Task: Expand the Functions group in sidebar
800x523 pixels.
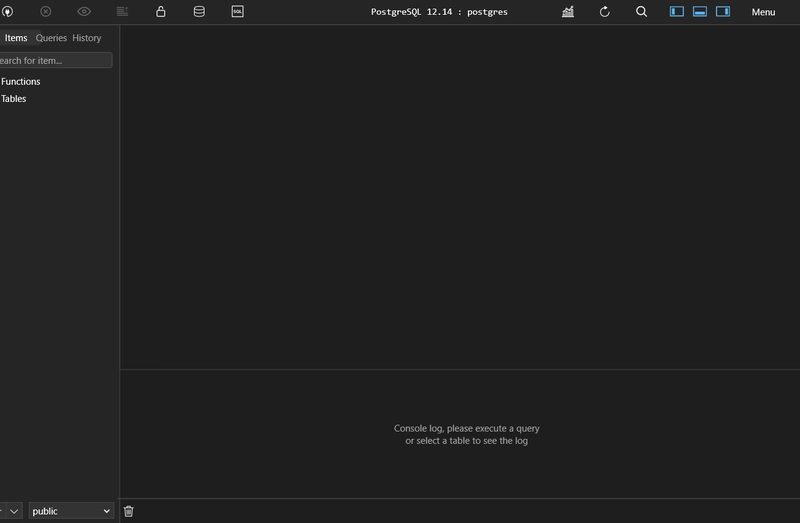Action: pos(20,81)
